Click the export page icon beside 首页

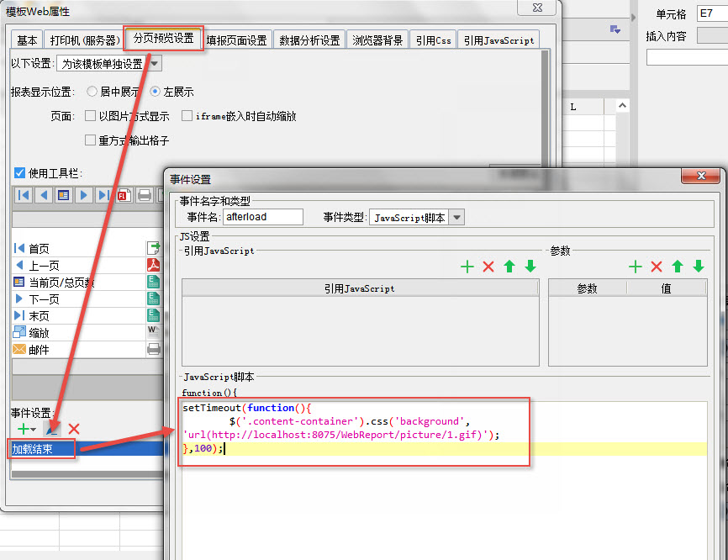[154, 247]
